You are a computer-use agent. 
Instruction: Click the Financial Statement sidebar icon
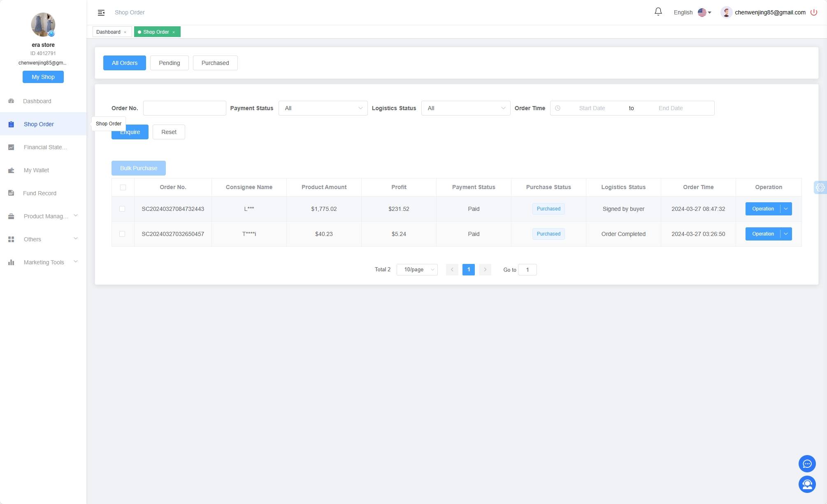(11, 147)
